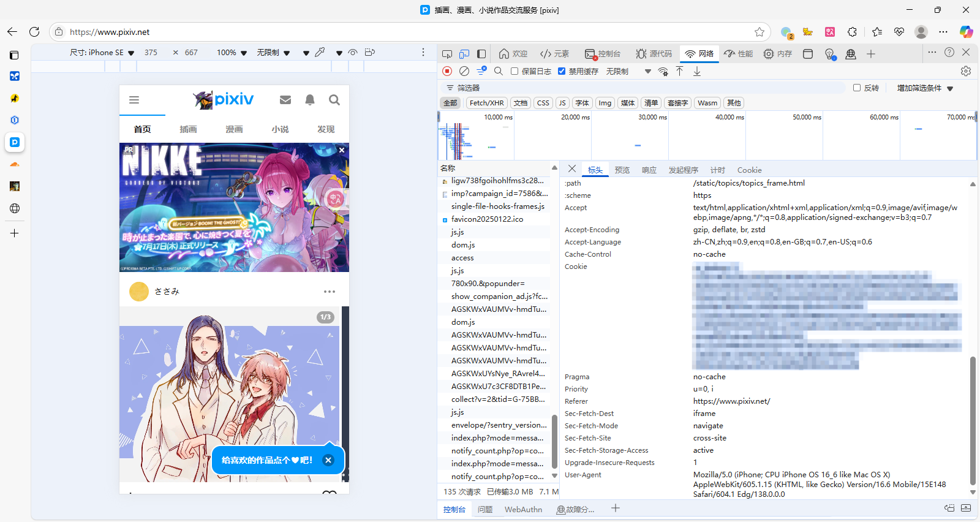Open device dimension iPhone SE dropdown
Image resolution: width=980 pixels, height=522 pixels.
coord(102,53)
